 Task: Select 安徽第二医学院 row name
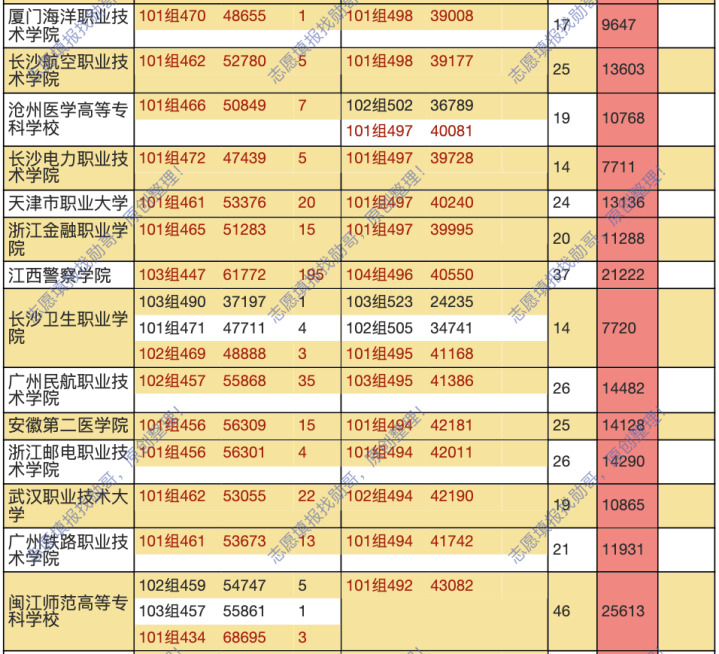pyautogui.click(x=68, y=426)
